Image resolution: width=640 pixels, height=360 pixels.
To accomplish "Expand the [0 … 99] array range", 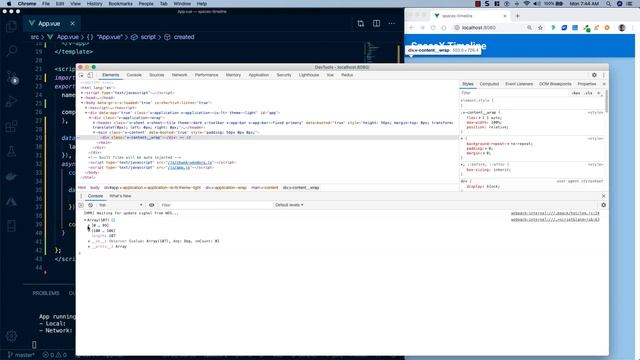I will (x=89, y=225).
